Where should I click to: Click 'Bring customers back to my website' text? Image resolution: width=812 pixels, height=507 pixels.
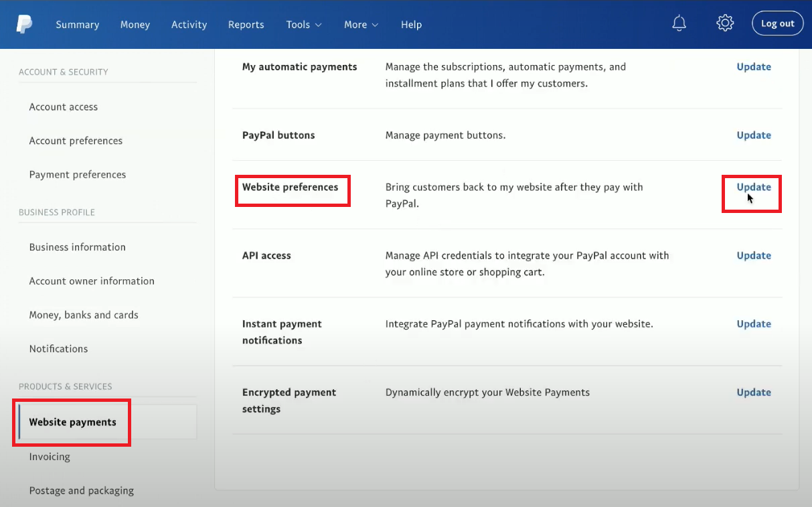pos(513,196)
